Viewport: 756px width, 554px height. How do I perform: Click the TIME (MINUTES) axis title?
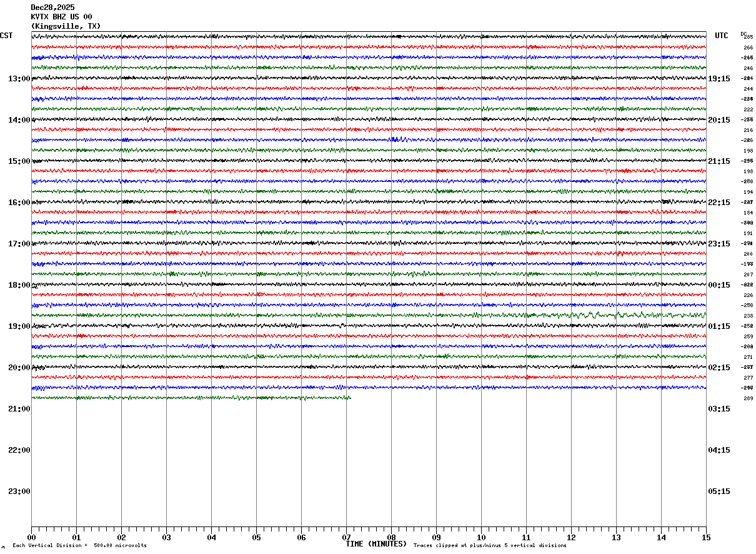pos(376,544)
